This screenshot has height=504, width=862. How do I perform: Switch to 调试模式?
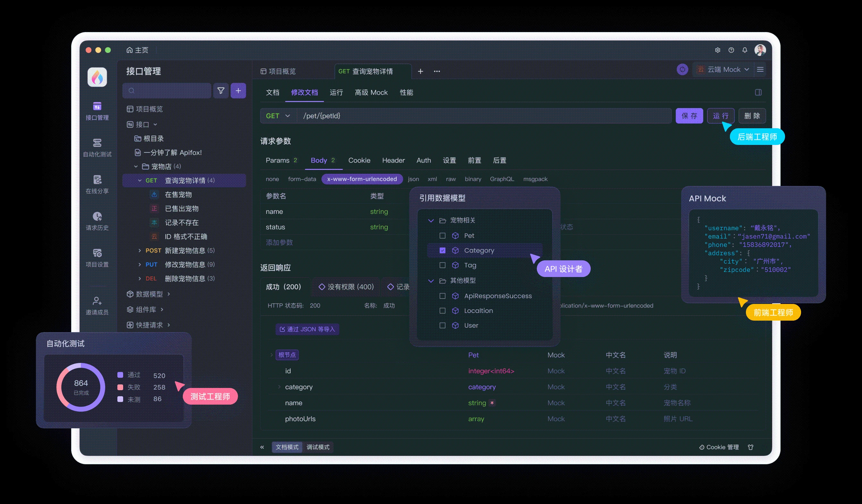(318, 447)
